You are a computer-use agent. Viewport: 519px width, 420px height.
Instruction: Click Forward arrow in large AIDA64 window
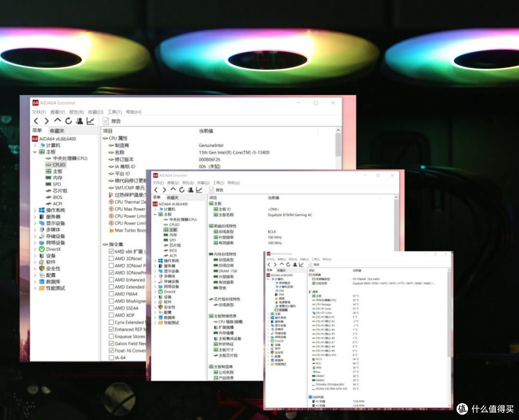[x=47, y=121]
